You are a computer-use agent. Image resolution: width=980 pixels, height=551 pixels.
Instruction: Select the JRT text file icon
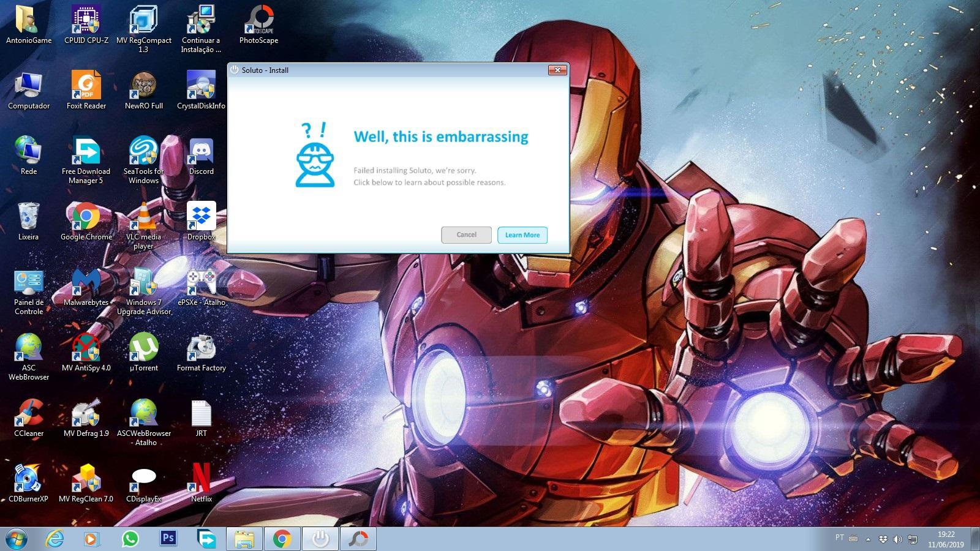click(201, 418)
